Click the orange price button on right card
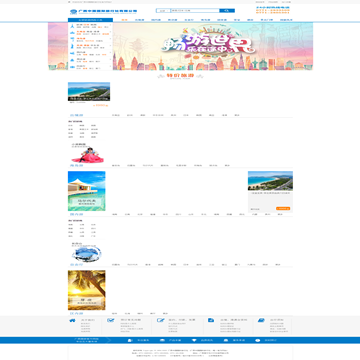 283,208
